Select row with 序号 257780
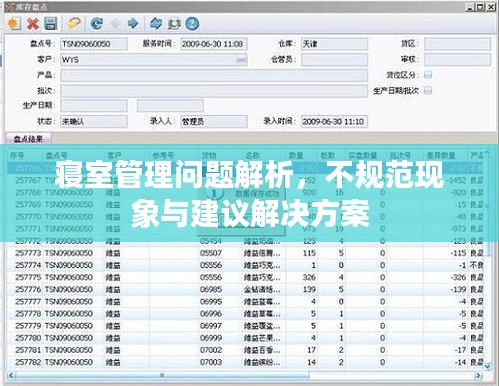 tap(245, 338)
